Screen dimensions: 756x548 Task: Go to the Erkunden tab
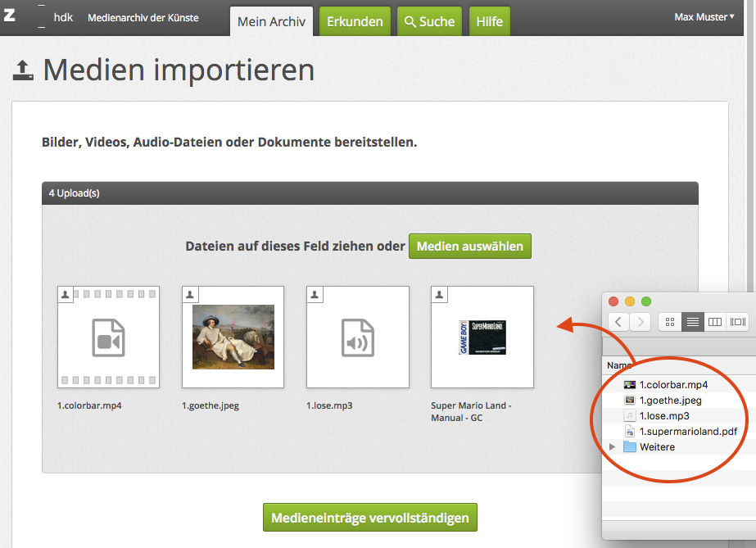tap(355, 22)
